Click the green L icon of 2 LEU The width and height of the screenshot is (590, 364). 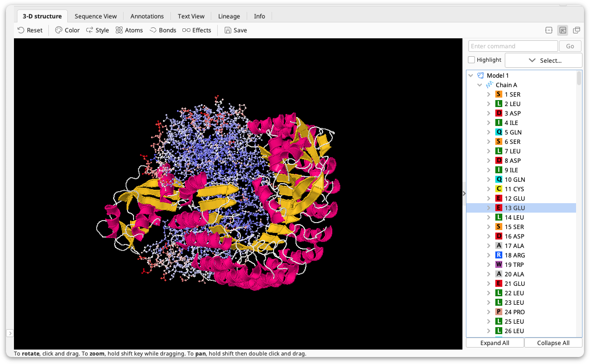pos(499,104)
